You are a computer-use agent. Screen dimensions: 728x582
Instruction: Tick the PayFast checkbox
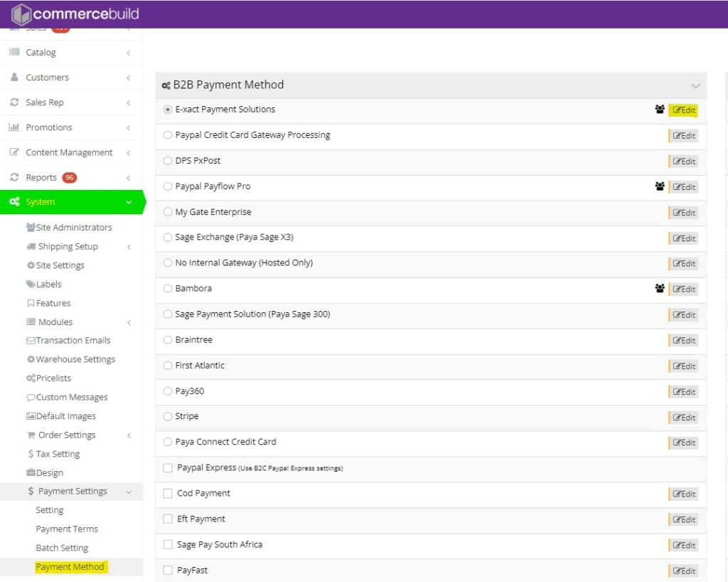coord(168,570)
